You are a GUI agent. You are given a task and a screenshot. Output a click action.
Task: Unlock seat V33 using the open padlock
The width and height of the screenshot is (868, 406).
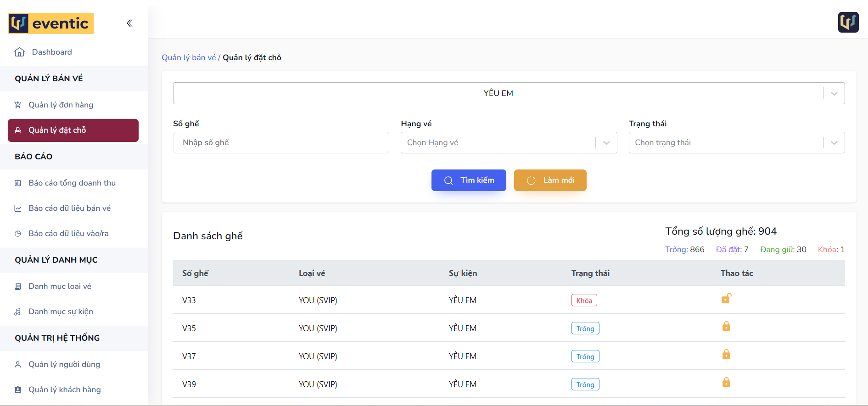[726, 299]
